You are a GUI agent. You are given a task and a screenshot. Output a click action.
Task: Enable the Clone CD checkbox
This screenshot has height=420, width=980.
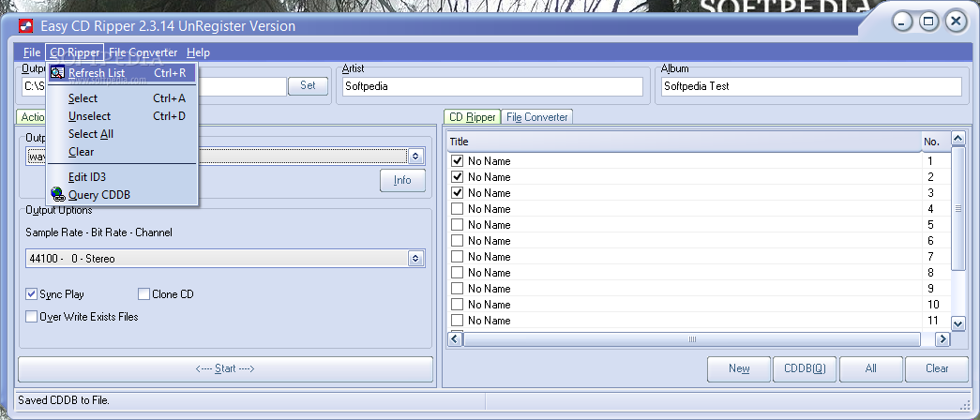pos(143,293)
